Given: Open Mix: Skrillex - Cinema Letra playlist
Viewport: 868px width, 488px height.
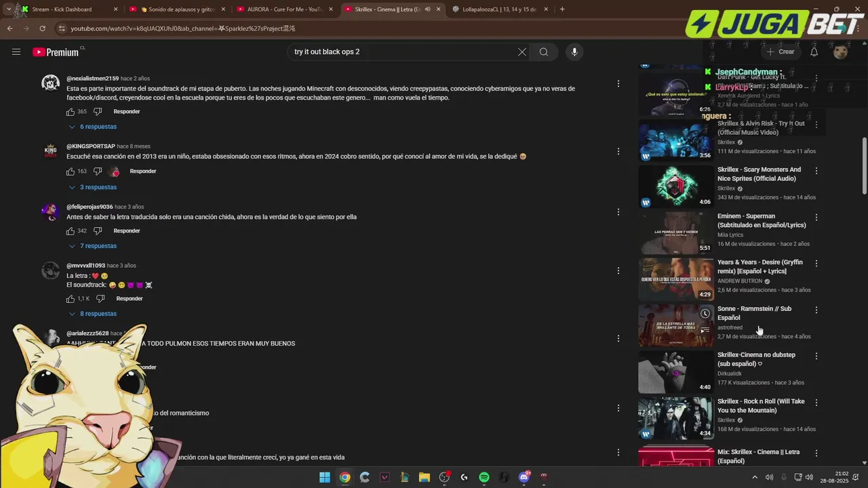Looking at the screenshot, I should tap(758, 456).
